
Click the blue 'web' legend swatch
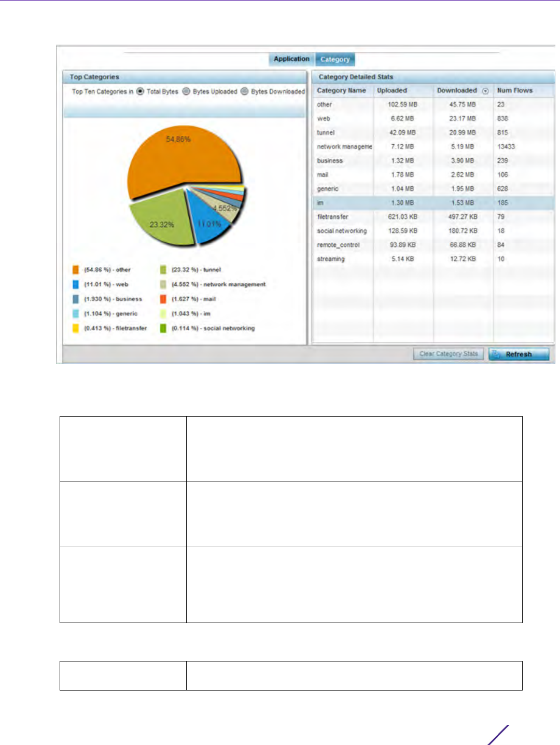pos(76,284)
